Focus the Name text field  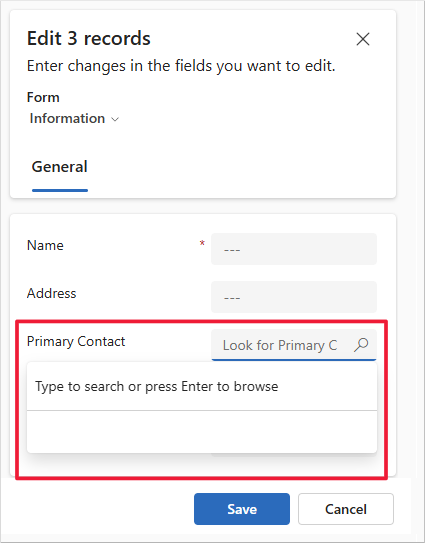(294, 249)
